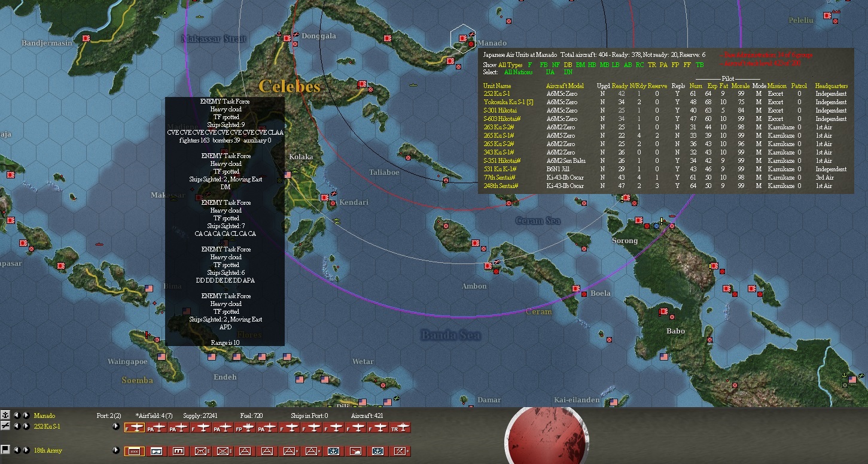Sort air units by Headquarters column

coord(832,86)
